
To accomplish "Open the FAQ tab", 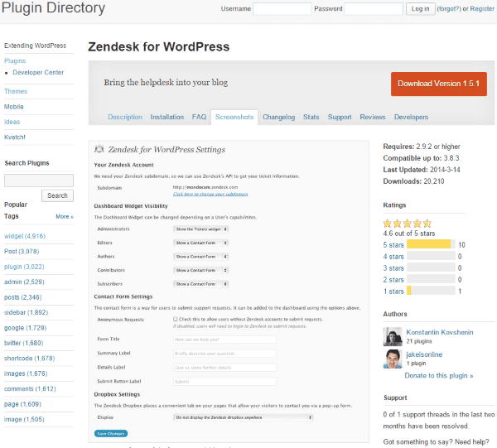I will 199,117.
